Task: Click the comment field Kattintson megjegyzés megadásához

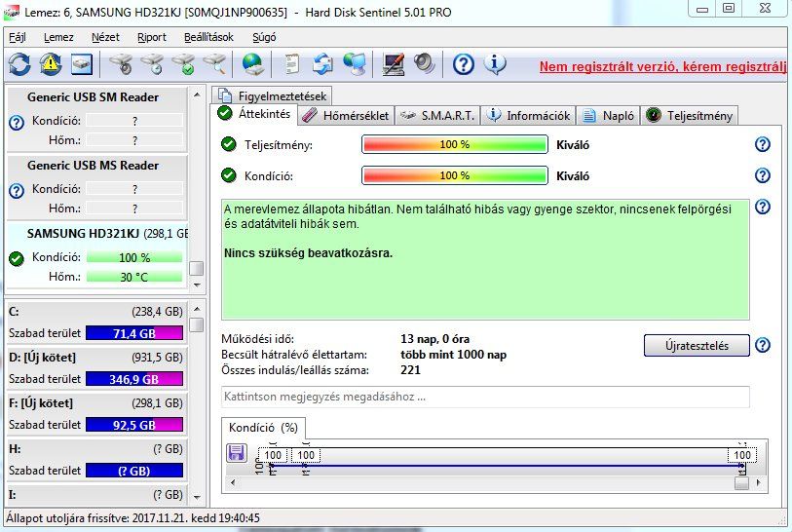Action: (x=485, y=398)
